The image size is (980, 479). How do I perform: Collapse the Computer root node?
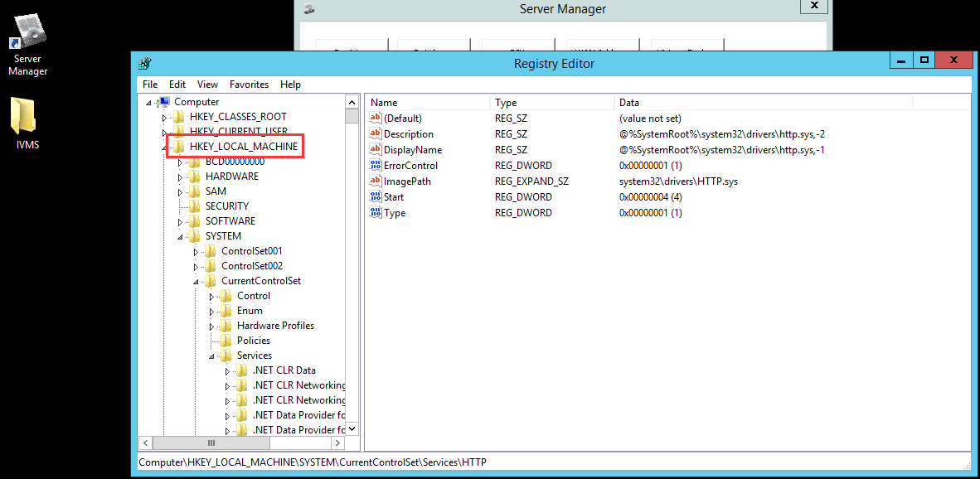point(148,103)
